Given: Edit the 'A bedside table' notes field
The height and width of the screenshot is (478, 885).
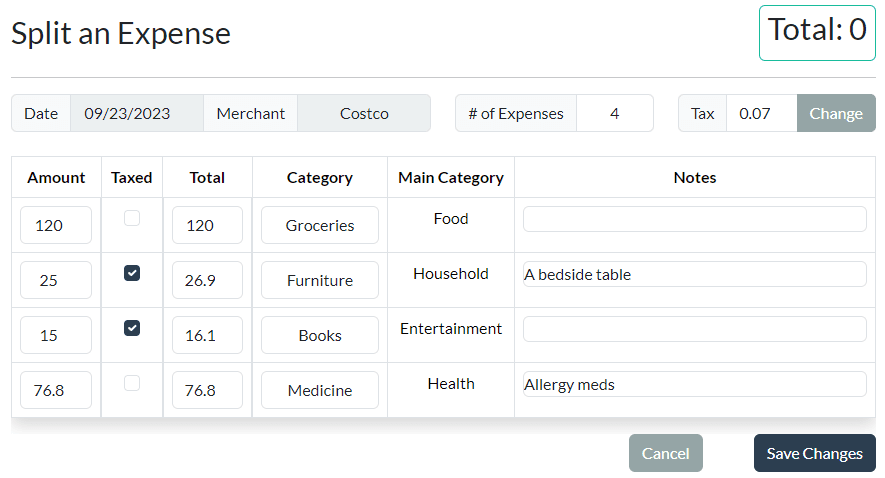Looking at the screenshot, I should coord(694,274).
